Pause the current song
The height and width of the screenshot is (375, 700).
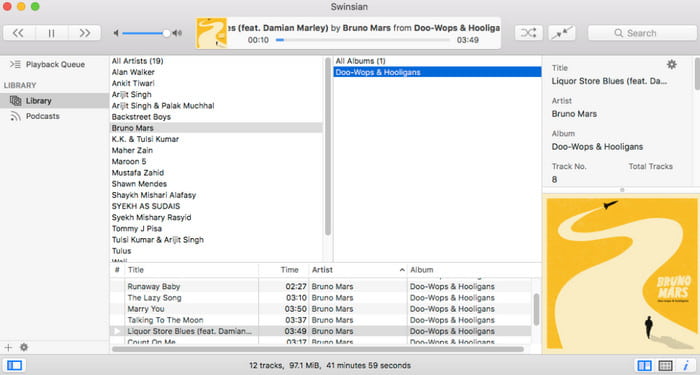(52, 33)
